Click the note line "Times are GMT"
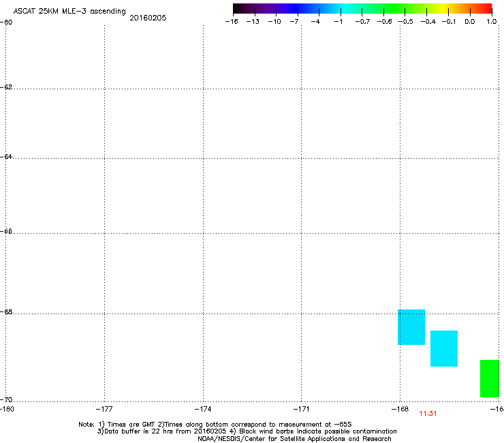The width and height of the screenshot is (504, 443). 215,425
